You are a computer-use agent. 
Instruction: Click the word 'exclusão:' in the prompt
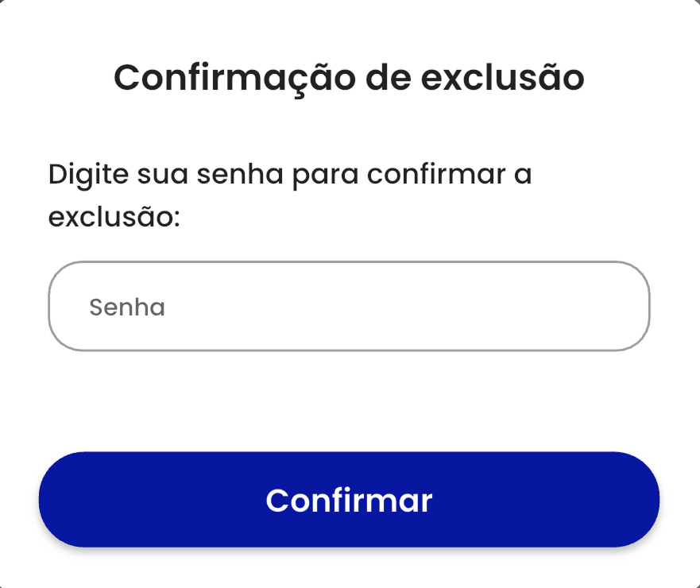[x=114, y=216]
